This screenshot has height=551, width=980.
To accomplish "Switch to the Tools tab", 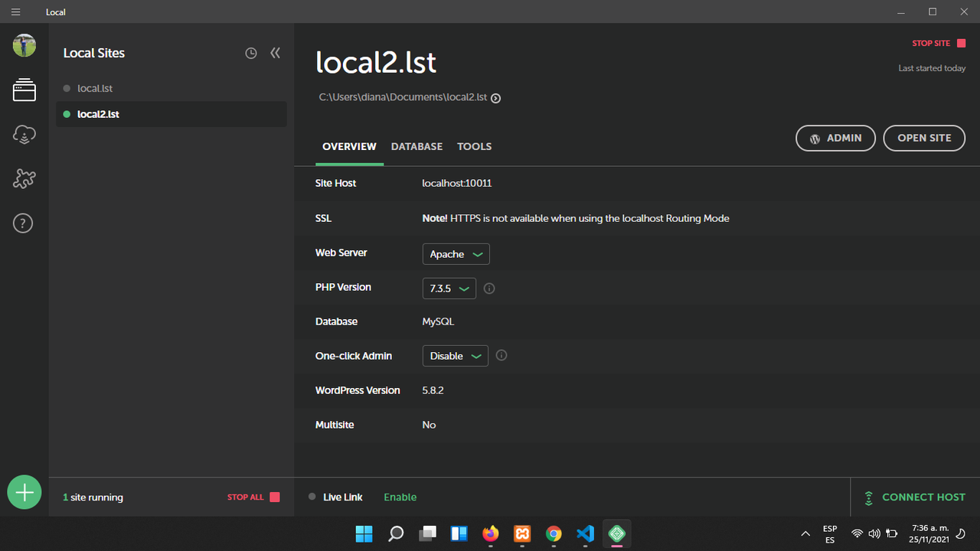I will pos(475,146).
